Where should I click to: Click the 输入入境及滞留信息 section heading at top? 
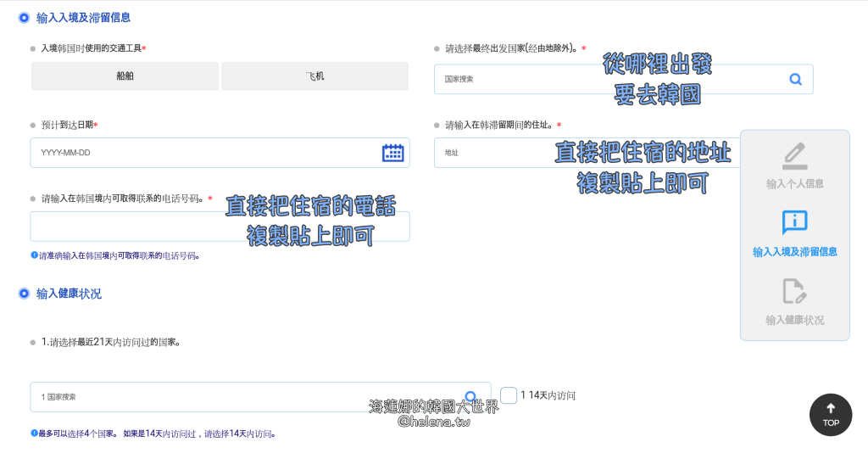[83, 17]
